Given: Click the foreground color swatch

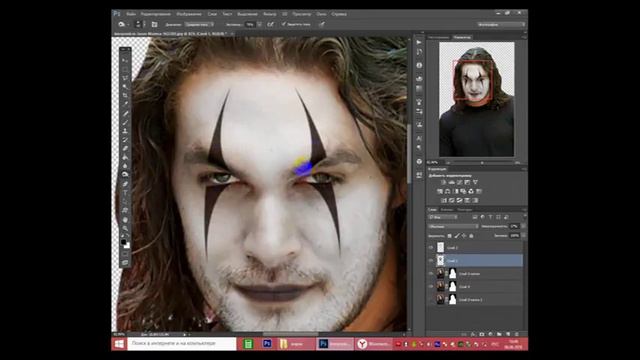Looking at the screenshot, I should coord(124,242).
